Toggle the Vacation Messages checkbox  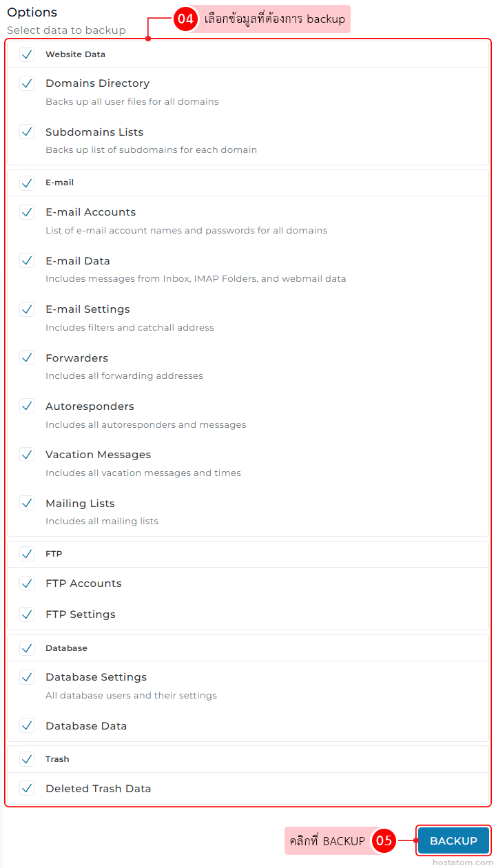point(27,455)
